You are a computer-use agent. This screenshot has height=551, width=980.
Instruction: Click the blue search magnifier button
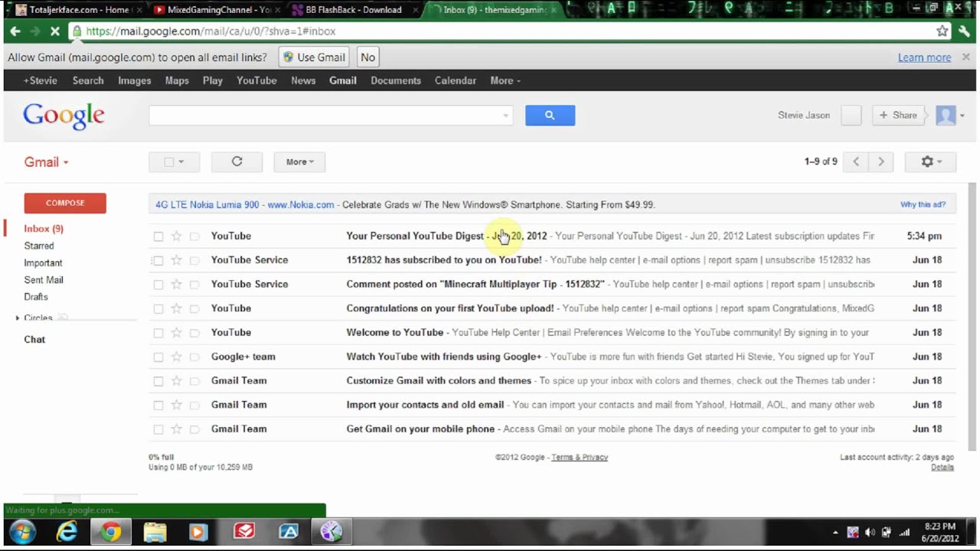click(x=550, y=115)
